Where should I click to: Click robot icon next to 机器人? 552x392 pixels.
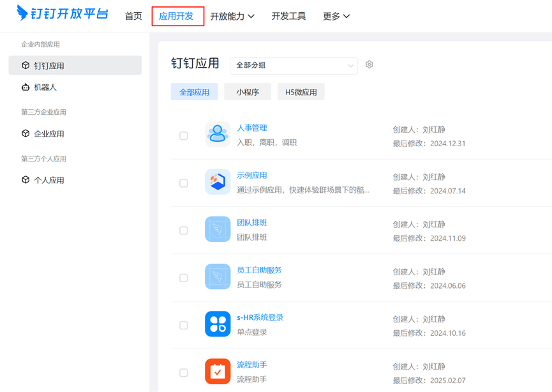[26, 87]
